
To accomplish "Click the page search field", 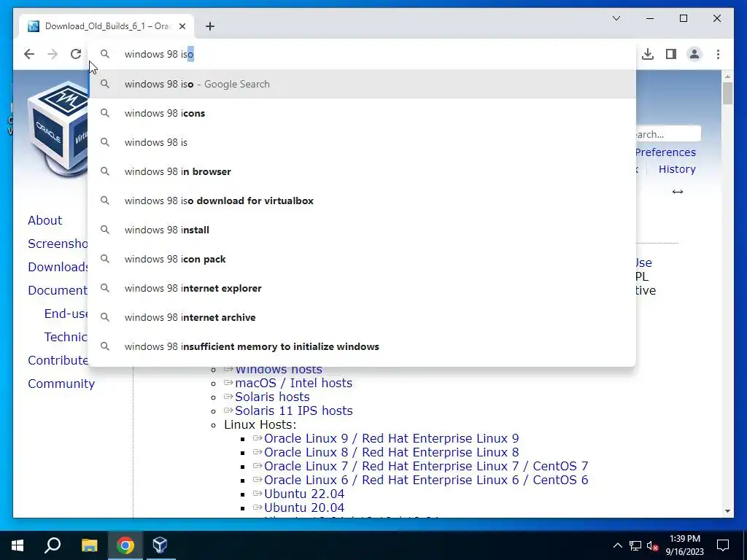I will pyautogui.click(x=668, y=134).
